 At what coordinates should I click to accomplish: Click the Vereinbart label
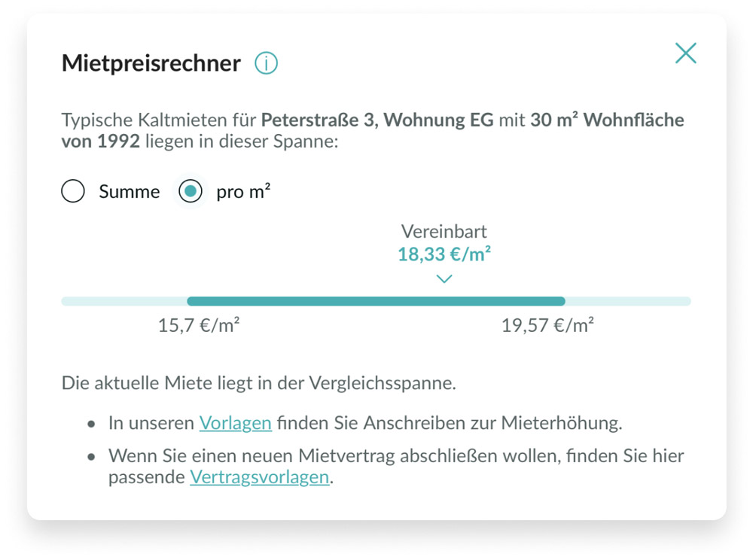444,232
